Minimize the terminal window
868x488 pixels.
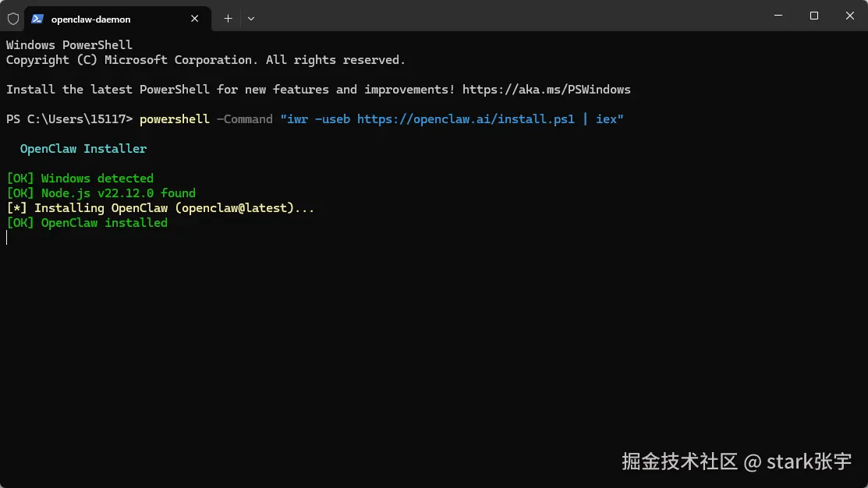coord(778,16)
